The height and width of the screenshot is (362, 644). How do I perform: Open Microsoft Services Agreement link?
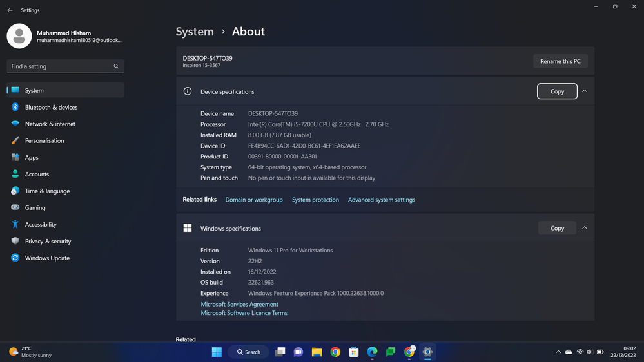click(239, 304)
